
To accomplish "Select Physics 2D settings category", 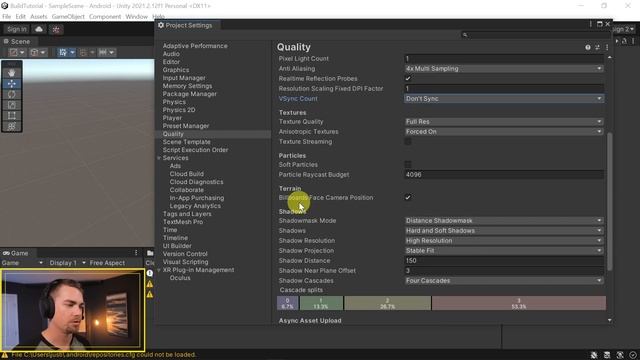I will pyautogui.click(x=179, y=110).
